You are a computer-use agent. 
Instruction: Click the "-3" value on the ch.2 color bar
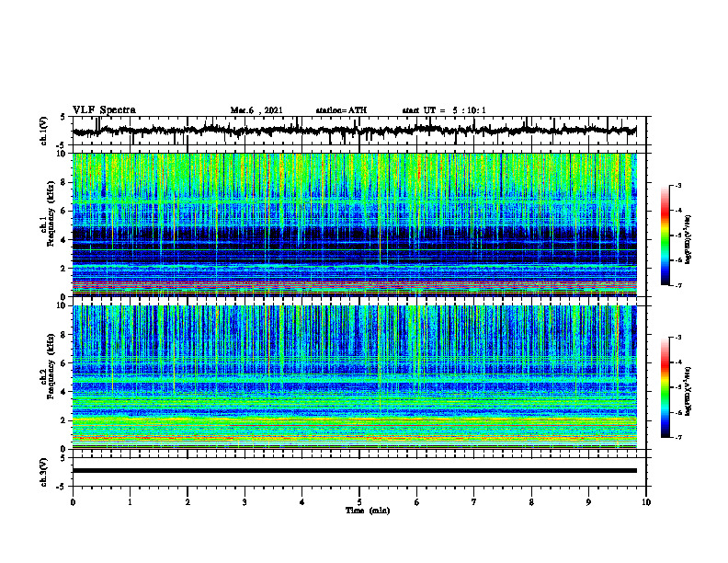pyautogui.click(x=678, y=338)
